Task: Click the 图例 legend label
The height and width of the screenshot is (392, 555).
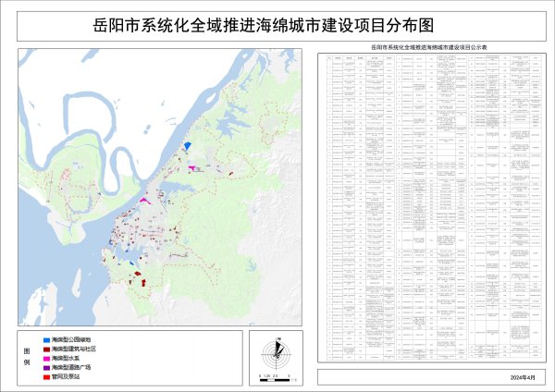Action: 26,359
